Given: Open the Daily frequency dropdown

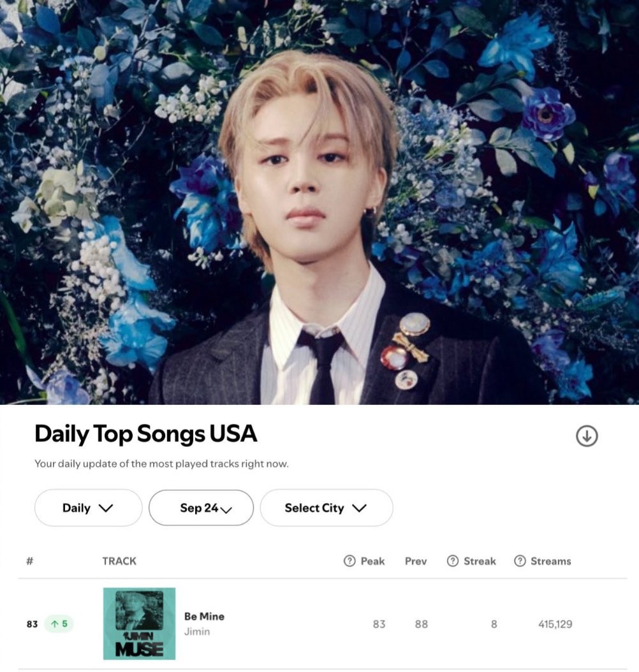Looking at the screenshot, I should (x=88, y=508).
